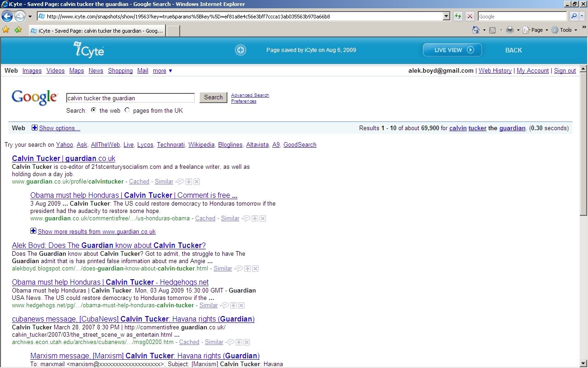Open search provider dropdown arrow
The height and width of the screenshot is (368, 588).
click(x=582, y=16)
